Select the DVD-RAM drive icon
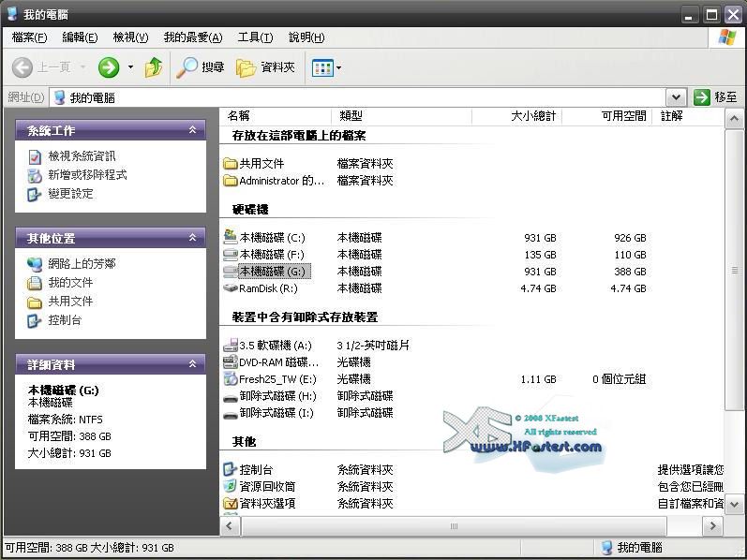Image resolution: width=747 pixels, height=560 pixels. pyautogui.click(x=231, y=361)
